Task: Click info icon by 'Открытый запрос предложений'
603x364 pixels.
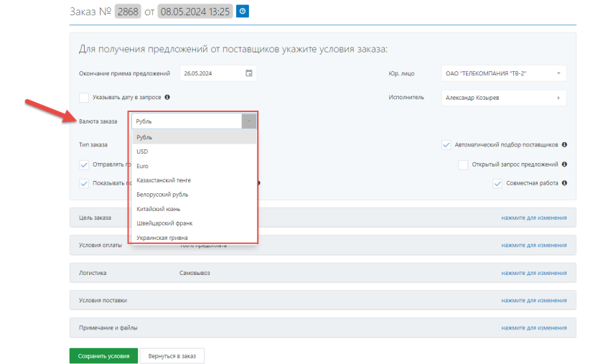Action: 565,164
